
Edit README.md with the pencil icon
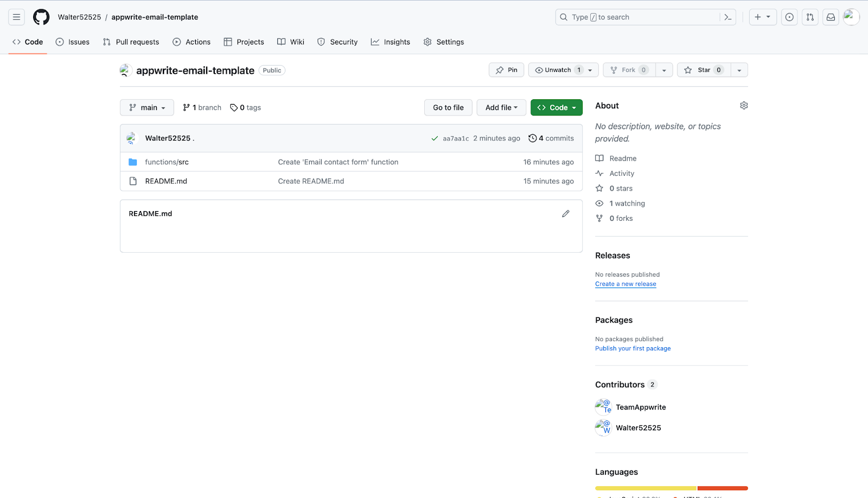[566, 214]
